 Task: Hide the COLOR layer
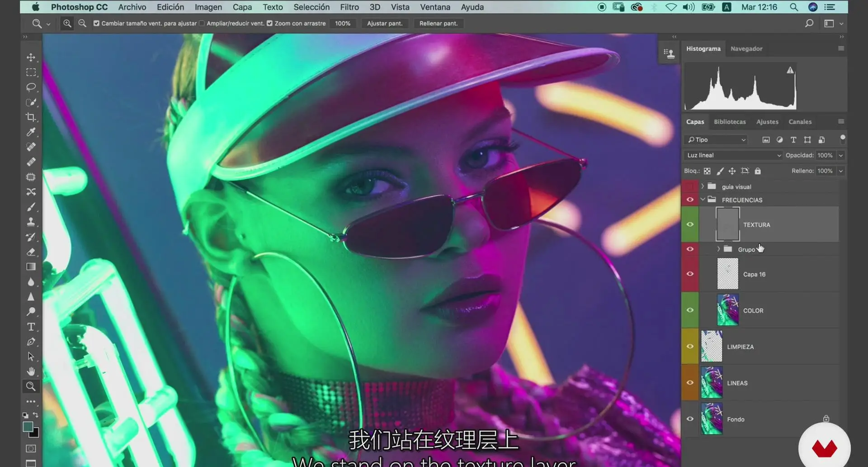(x=690, y=310)
